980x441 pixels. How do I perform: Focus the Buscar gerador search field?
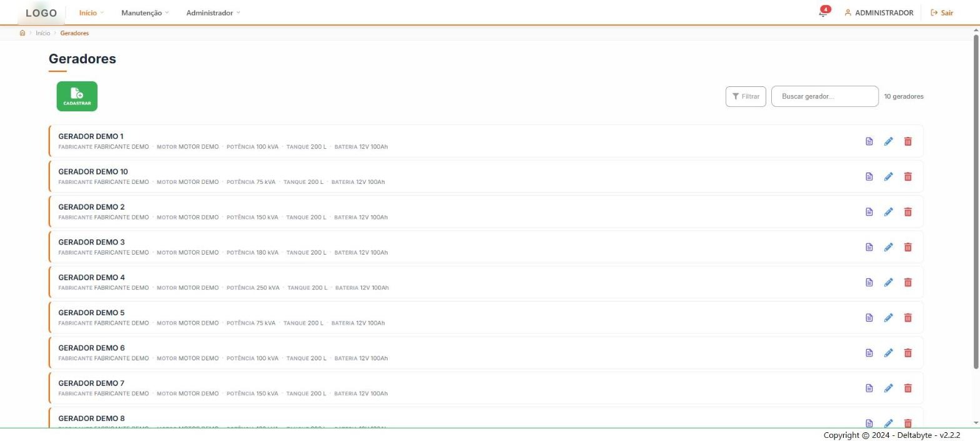pos(825,96)
